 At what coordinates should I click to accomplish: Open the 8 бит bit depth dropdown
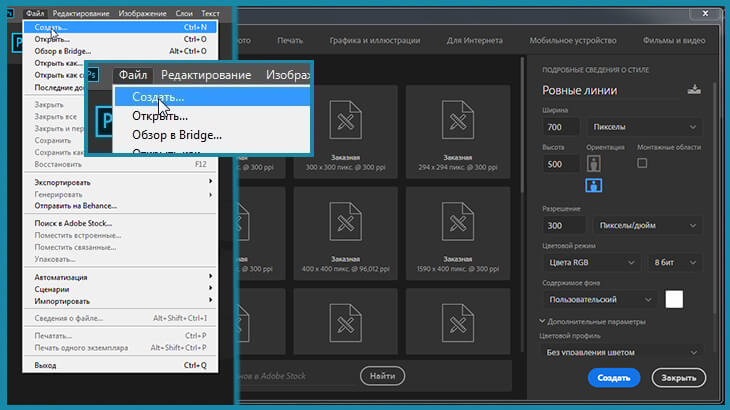pyautogui.click(x=675, y=262)
